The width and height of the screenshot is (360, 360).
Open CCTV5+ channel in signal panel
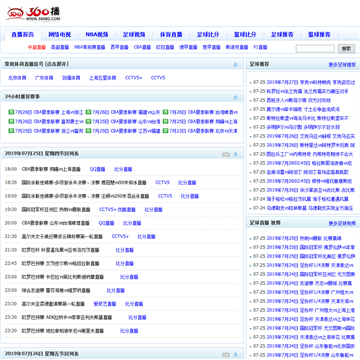(x=134, y=78)
